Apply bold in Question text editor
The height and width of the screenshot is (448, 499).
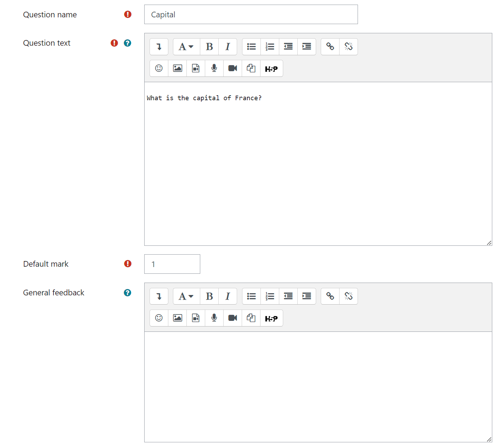tap(209, 47)
